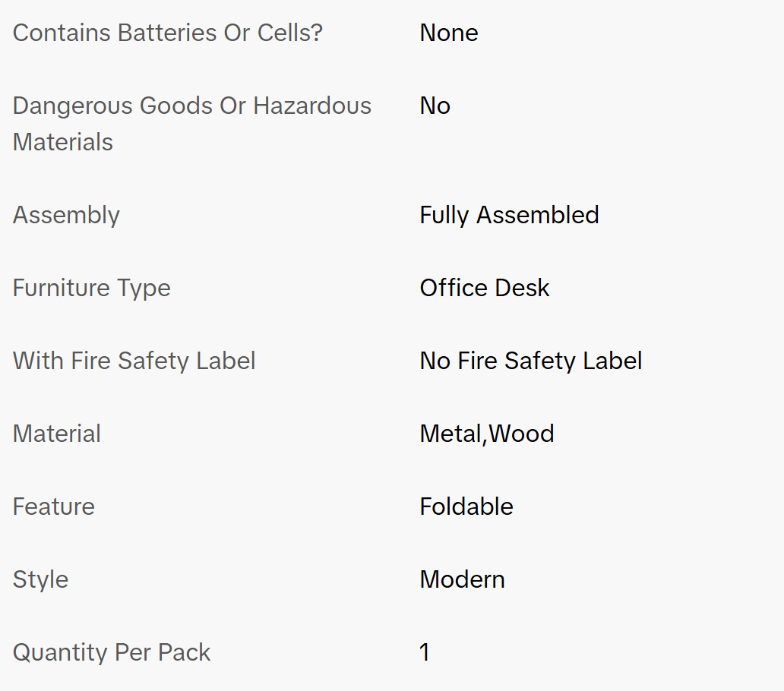Image resolution: width=784 pixels, height=691 pixels.
Task: Select the 'Foldable' feature value
Action: [466, 506]
